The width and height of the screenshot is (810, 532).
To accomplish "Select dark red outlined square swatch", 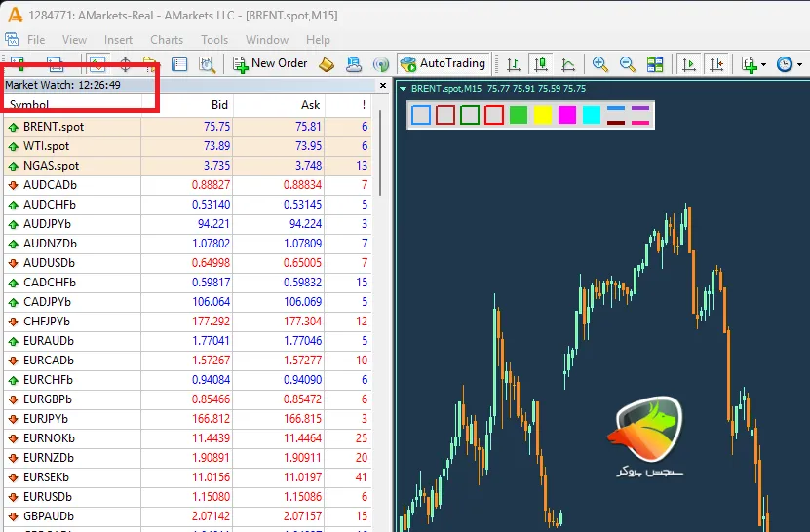I will tap(444, 115).
